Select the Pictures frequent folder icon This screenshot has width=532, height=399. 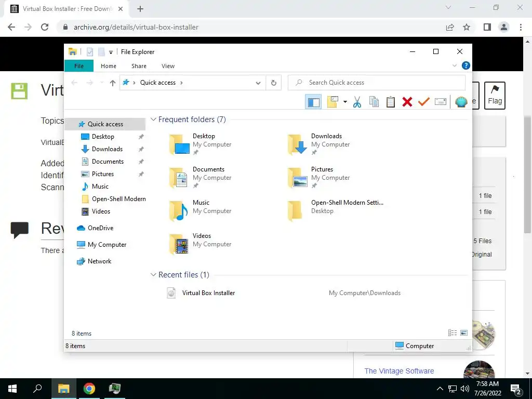298,178
